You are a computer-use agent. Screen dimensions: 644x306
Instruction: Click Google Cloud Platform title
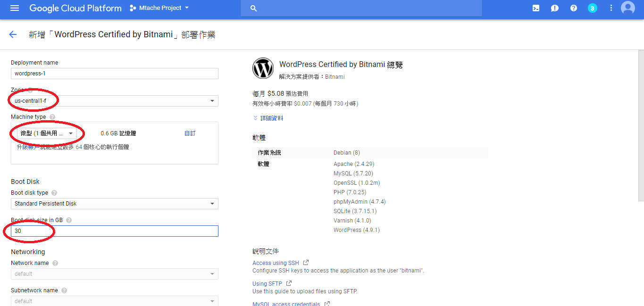tap(75, 8)
